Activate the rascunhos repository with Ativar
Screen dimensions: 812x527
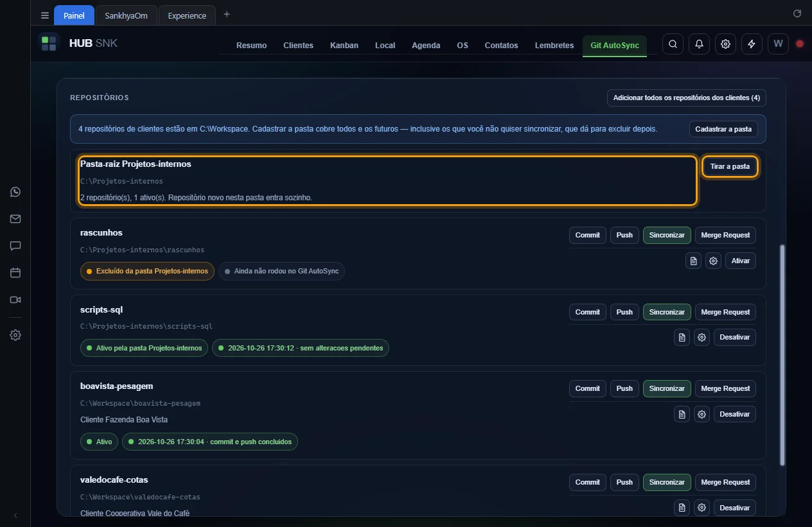(741, 261)
